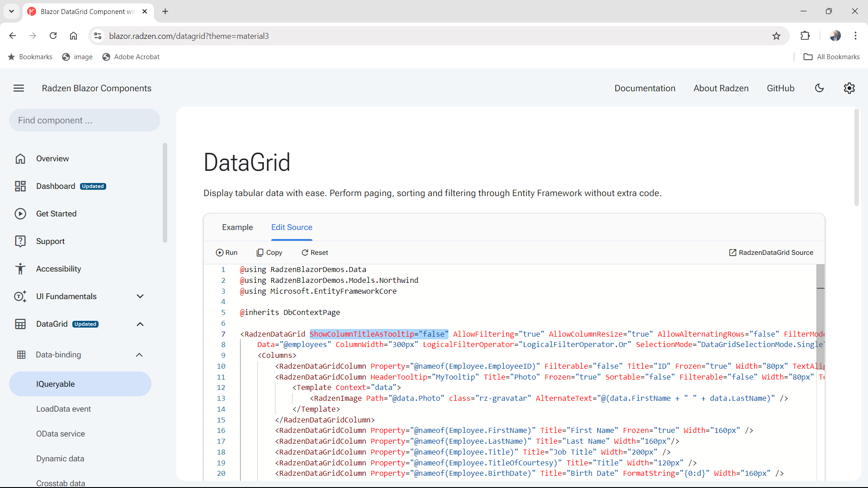Select IQueryable in sidebar
Image resolution: width=868 pixels, height=488 pixels.
click(80, 384)
